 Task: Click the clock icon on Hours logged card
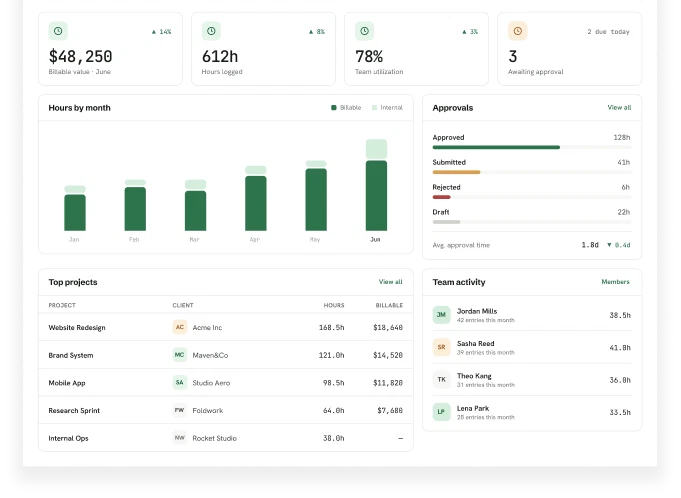click(211, 31)
